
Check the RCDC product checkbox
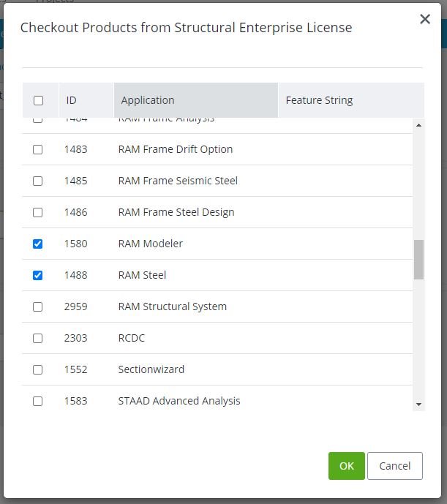click(x=38, y=338)
